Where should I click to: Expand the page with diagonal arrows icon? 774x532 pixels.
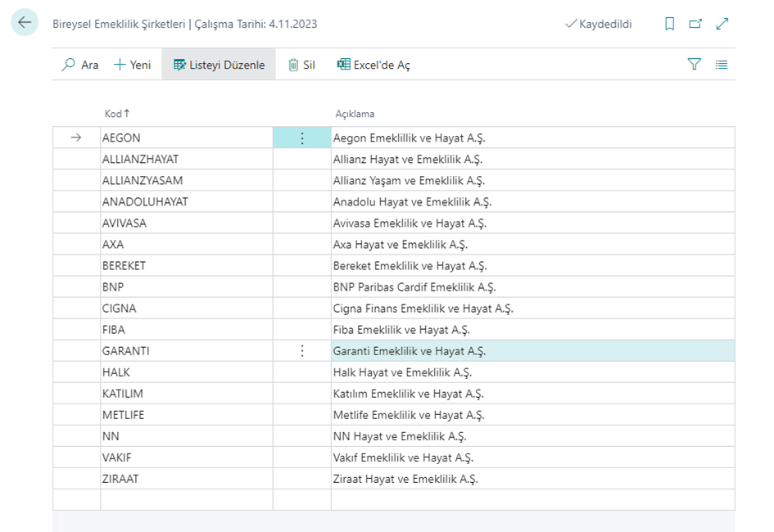(722, 24)
